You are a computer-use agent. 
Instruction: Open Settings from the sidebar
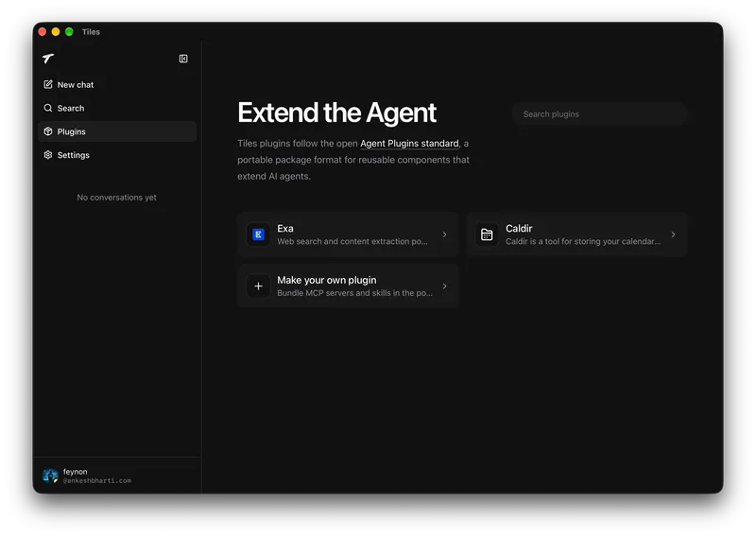(117, 155)
